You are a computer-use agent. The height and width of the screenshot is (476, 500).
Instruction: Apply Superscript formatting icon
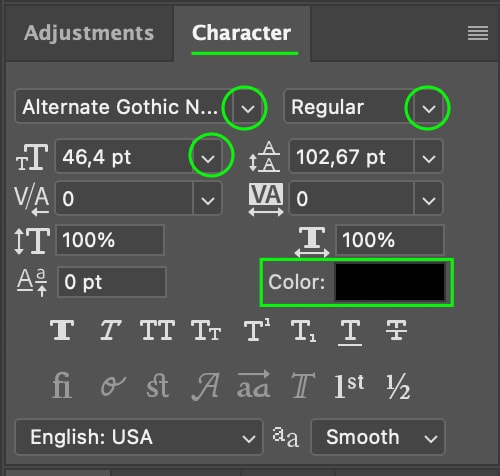[257, 330]
